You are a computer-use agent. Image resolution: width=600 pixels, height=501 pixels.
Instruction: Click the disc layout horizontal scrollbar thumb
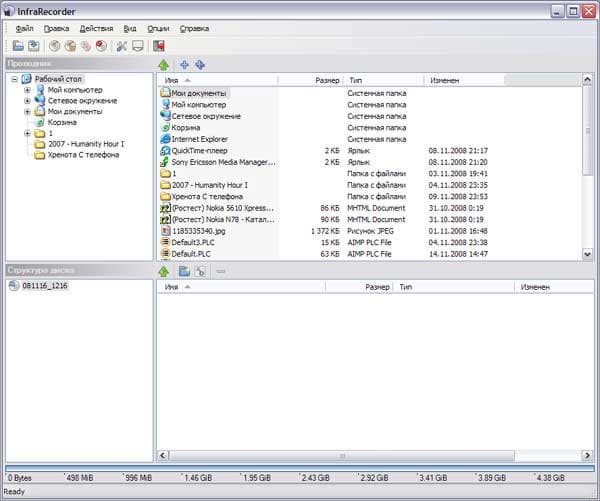342,455
